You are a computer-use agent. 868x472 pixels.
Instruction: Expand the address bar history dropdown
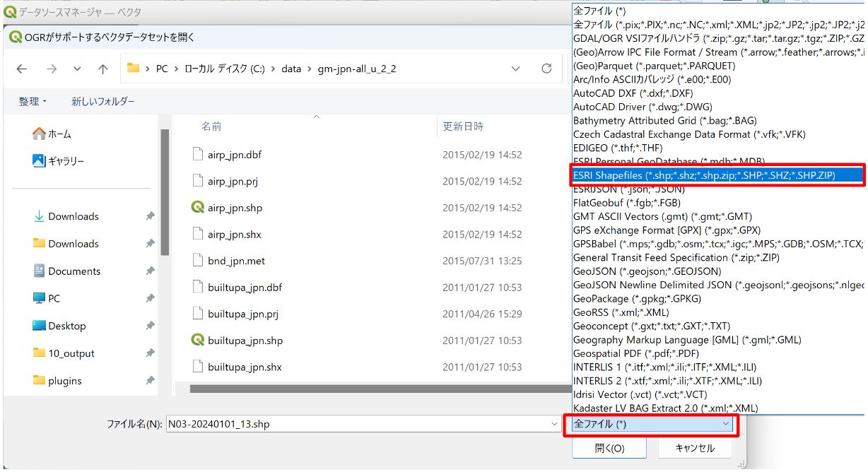pos(517,69)
